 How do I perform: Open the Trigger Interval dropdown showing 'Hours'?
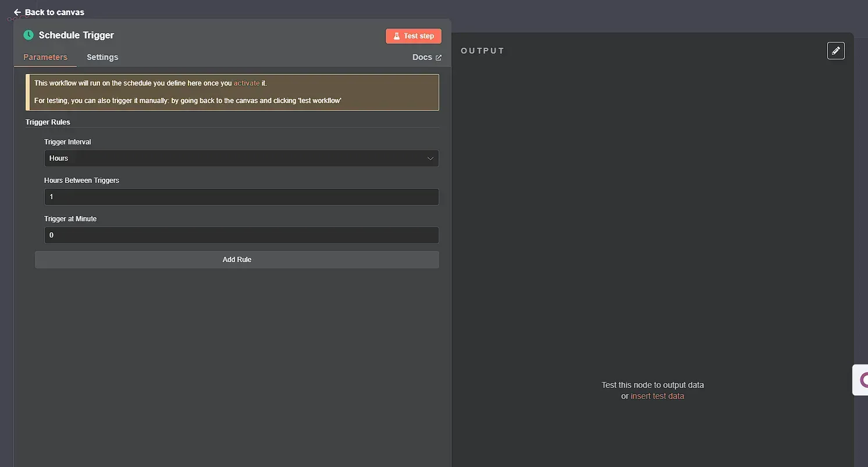pos(241,158)
